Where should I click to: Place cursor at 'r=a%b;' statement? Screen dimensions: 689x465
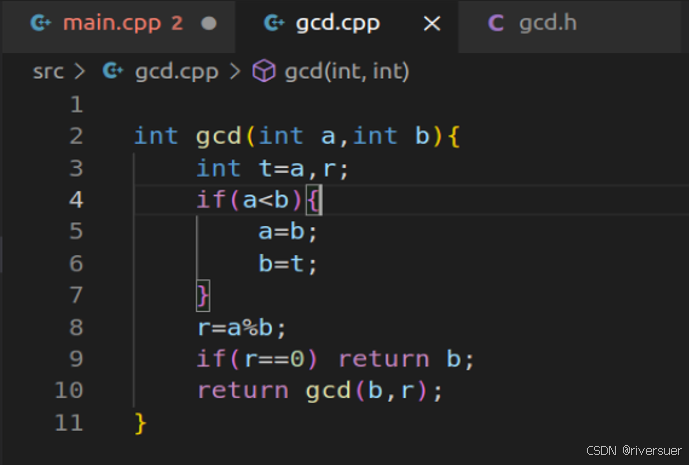coord(241,327)
